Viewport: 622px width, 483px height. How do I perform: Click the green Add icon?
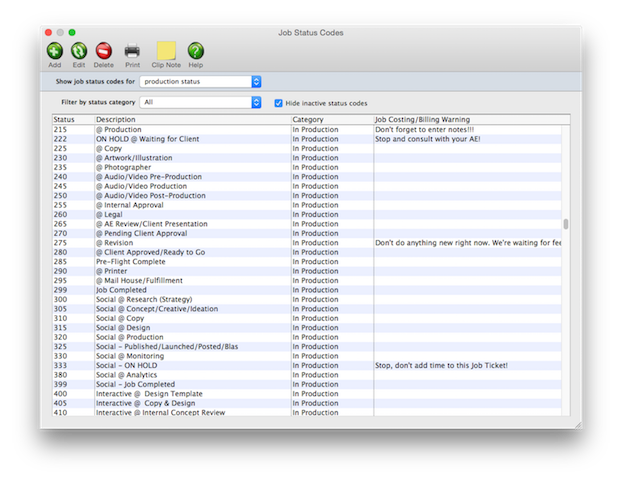(x=54, y=50)
